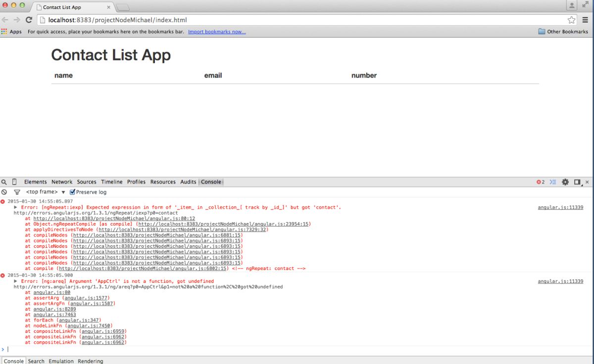
Task: Click the console input prompt
Action: coord(297,349)
